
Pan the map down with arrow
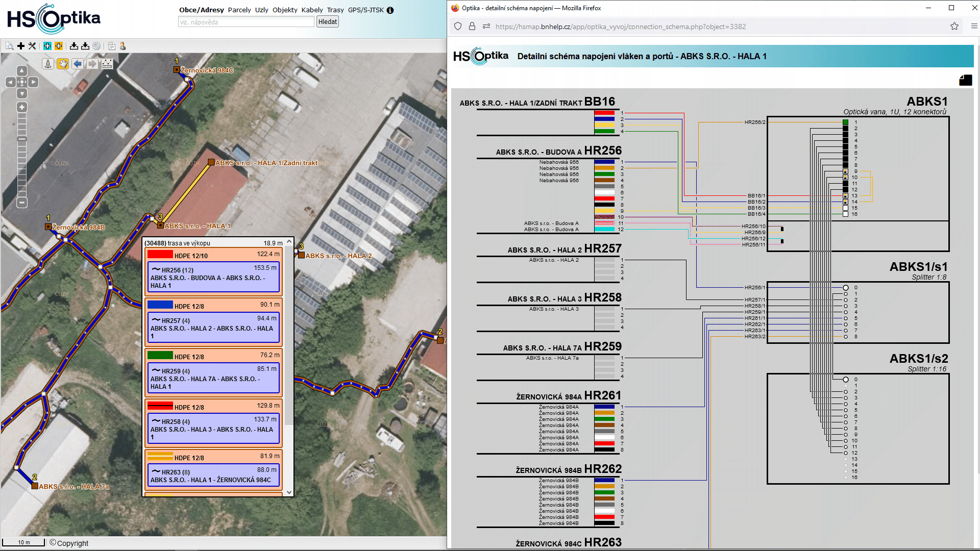coord(22,93)
